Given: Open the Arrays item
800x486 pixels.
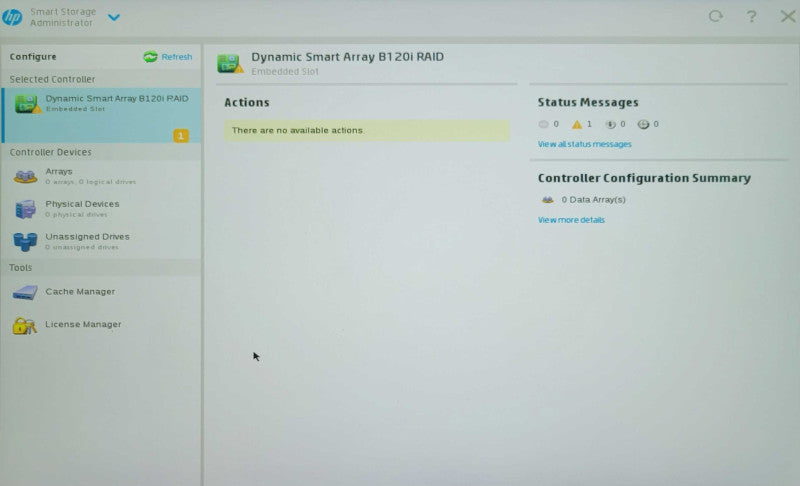Looking at the screenshot, I should [102, 176].
